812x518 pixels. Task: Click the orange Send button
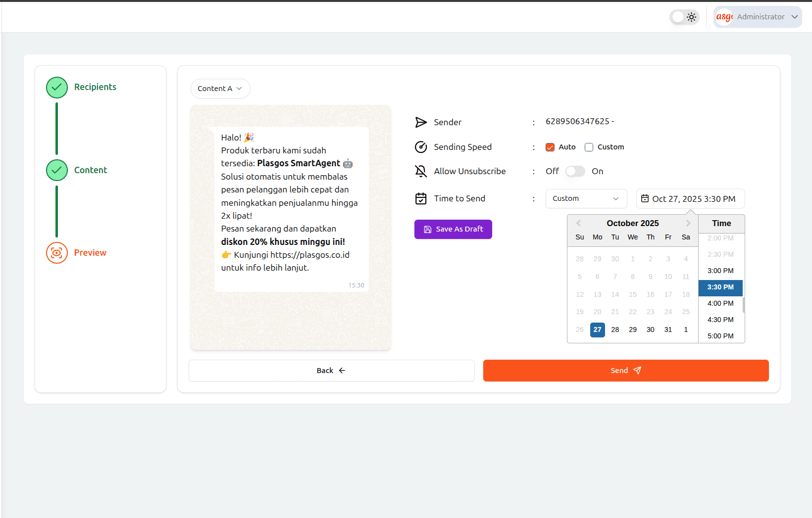pyautogui.click(x=626, y=371)
